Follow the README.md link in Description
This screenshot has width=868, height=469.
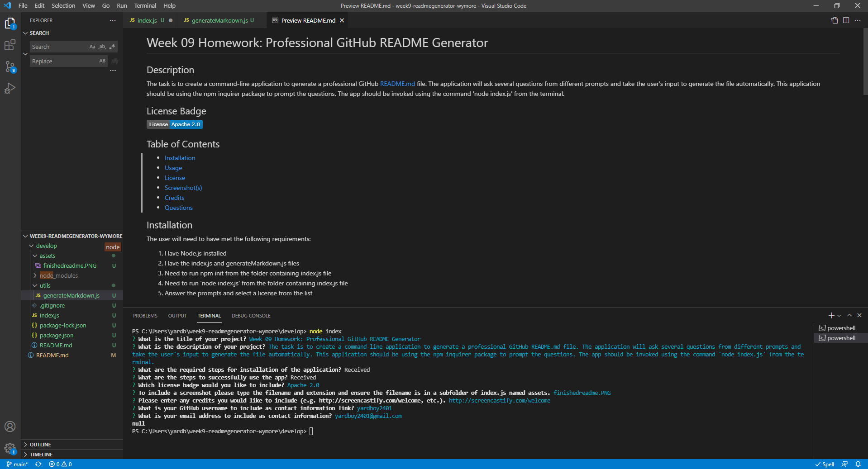coord(397,84)
